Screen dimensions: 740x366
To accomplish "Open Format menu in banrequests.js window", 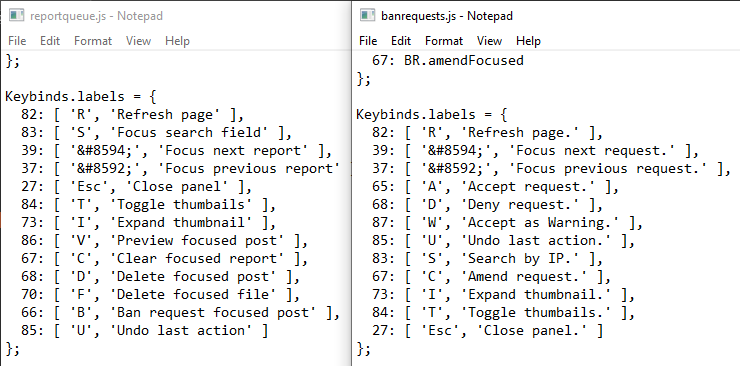I will point(444,41).
